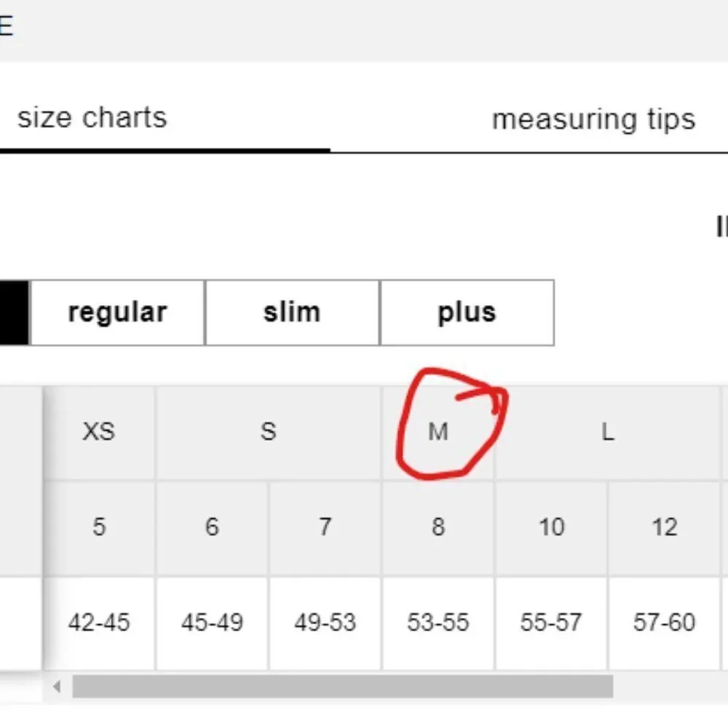Viewport: 728px width, 728px height.
Task: Open the measuring tips tab
Action: (x=593, y=120)
